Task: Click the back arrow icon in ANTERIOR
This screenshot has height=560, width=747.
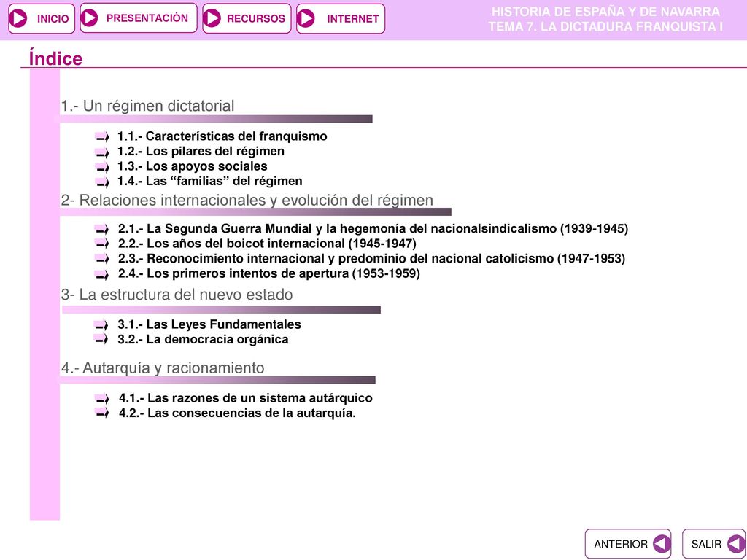Action: pyautogui.click(x=661, y=544)
